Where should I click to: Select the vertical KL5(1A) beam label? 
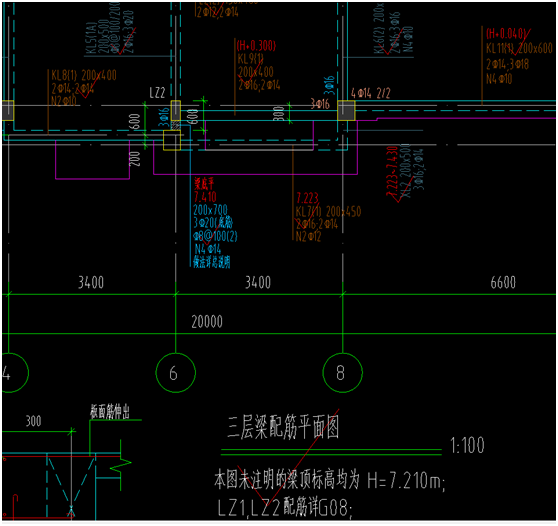coord(92,38)
